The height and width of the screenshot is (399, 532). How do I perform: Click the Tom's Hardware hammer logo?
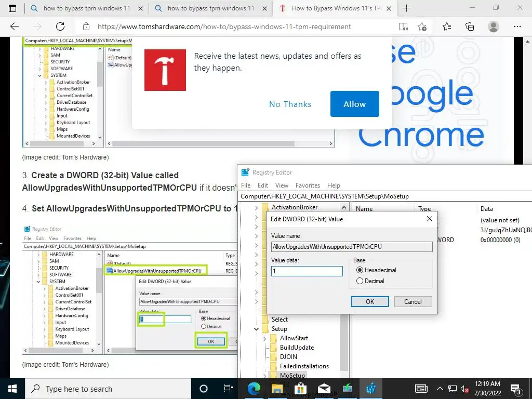[x=165, y=70]
